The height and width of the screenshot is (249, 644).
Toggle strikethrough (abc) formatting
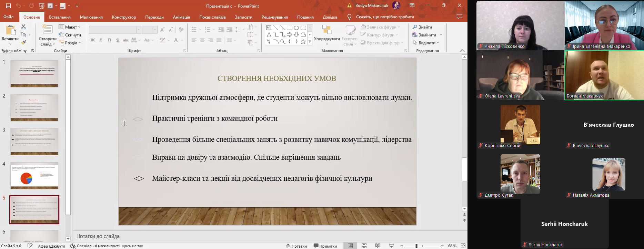pyautogui.click(x=126, y=40)
